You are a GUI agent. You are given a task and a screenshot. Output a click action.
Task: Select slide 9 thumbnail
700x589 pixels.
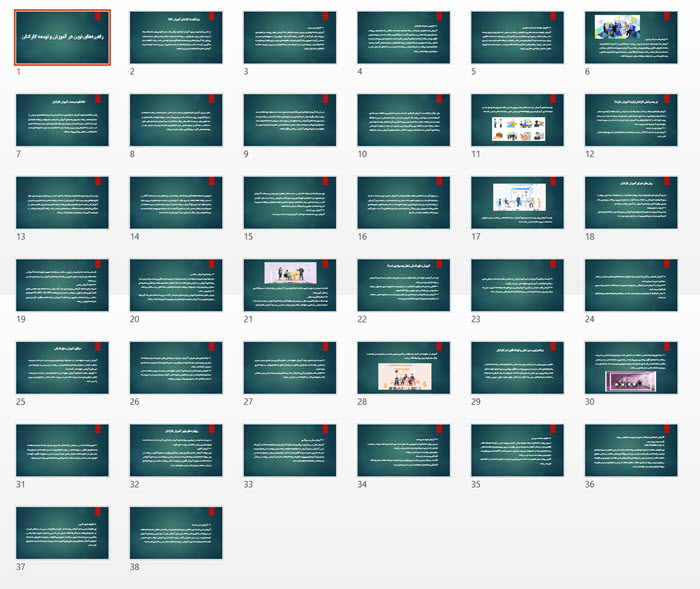[x=290, y=120]
